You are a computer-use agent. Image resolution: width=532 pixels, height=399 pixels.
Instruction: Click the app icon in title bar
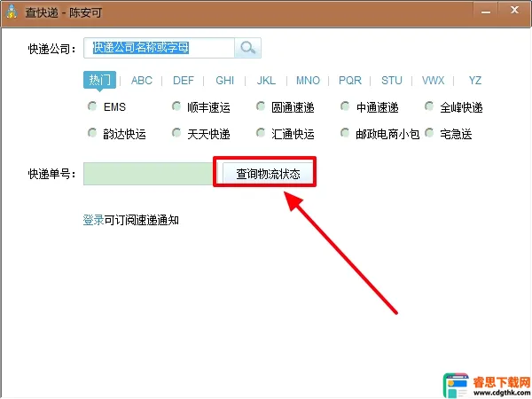pyautogui.click(x=12, y=12)
